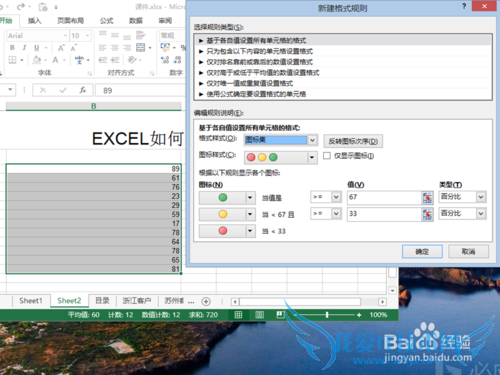Switch to the Sheet1 worksheet tab
This screenshot has height=375, width=500.
click(31, 301)
